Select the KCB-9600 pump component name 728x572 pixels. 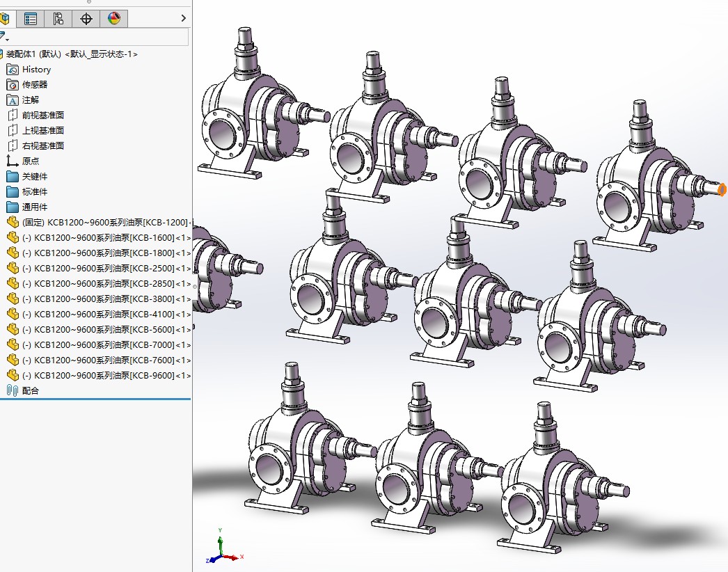pos(106,376)
